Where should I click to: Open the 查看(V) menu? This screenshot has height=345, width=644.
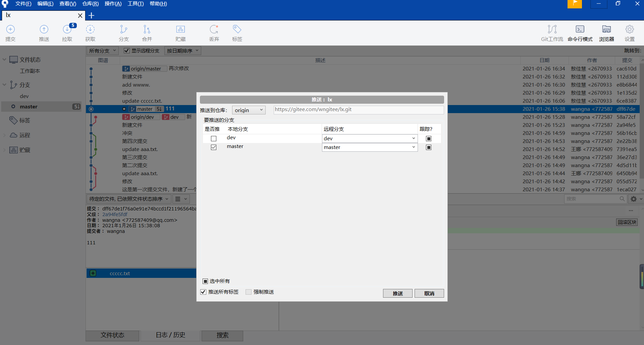tap(68, 4)
